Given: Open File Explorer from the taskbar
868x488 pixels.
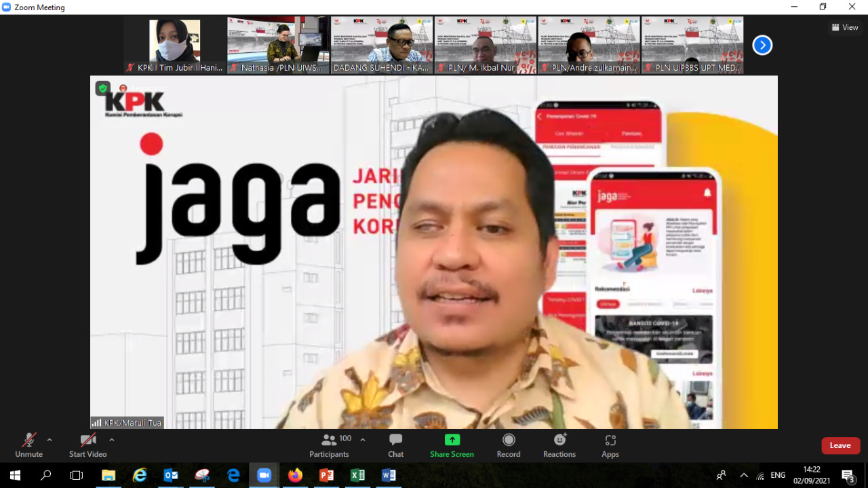Looking at the screenshot, I should point(108,475).
